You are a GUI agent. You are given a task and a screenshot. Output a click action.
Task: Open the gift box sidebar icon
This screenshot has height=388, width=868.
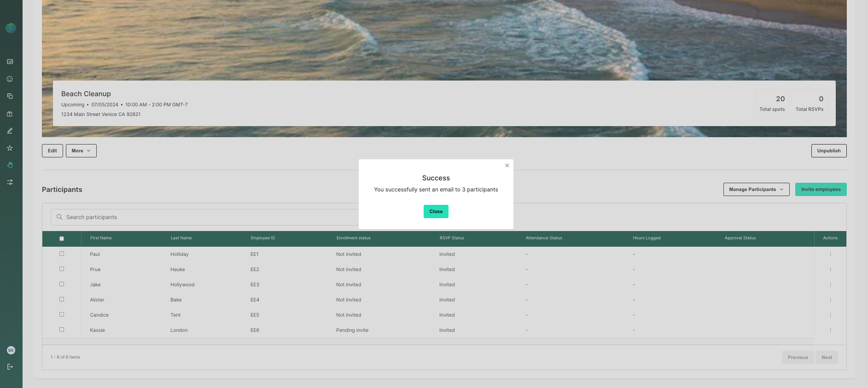pyautogui.click(x=10, y=114)
